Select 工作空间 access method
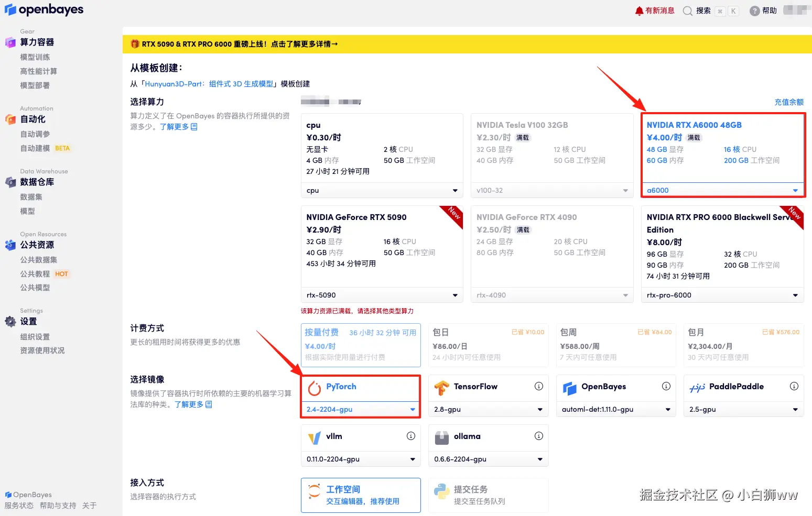812x516 pixels. tap(361, 495)
